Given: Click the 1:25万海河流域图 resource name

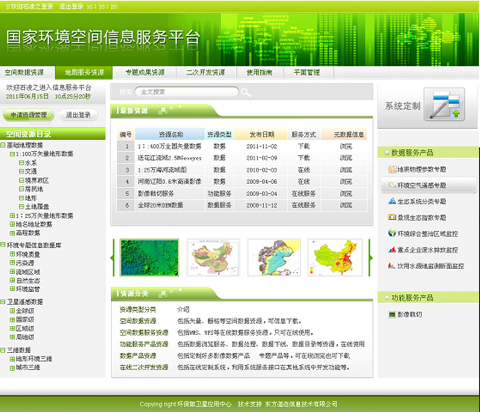Looking at the screenshot, I should click(162, 170).
